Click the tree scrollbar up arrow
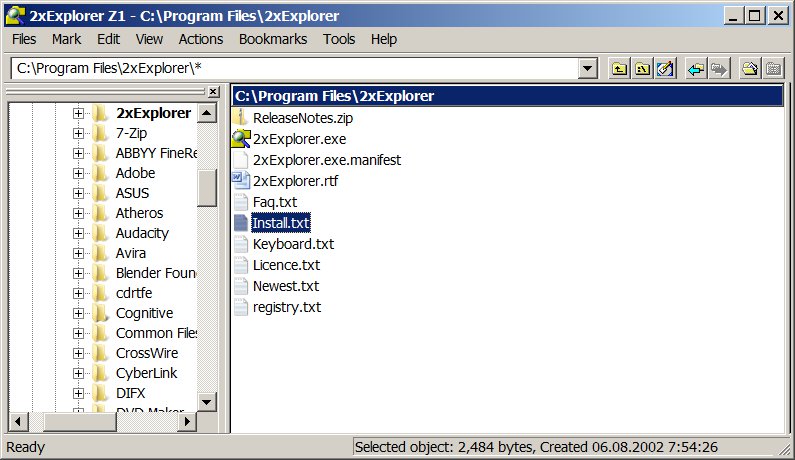The image size is (795, 460). click(x=207, y=113)
